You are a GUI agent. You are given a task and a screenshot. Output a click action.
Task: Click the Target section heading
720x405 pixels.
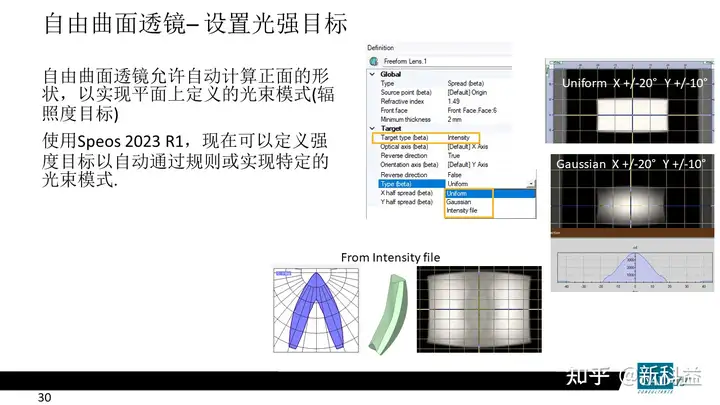pos(391,129)
